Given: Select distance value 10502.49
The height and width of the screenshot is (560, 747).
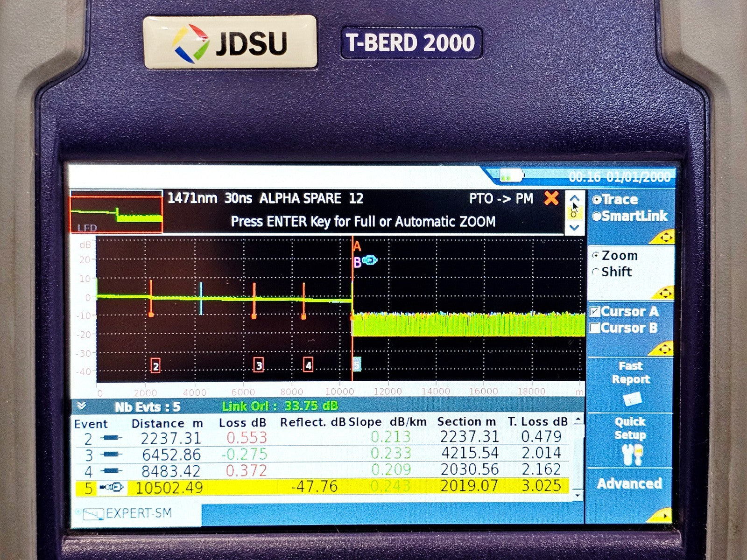Looking at the screenshot, I should click(169, 488).
